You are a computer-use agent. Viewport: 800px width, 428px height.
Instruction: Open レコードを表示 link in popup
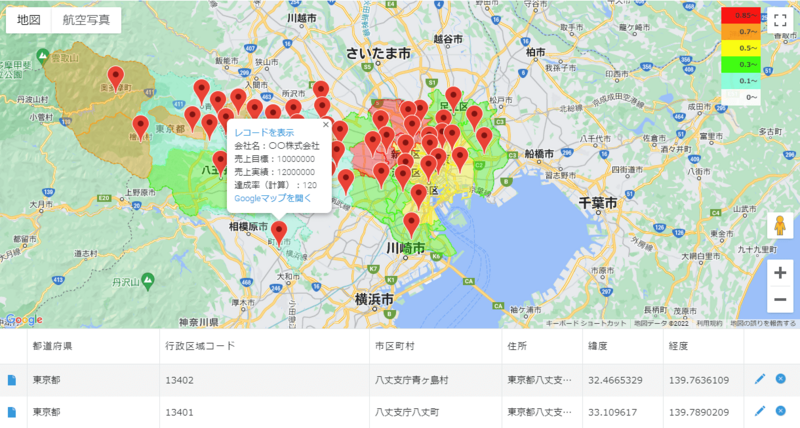(264, 133)
